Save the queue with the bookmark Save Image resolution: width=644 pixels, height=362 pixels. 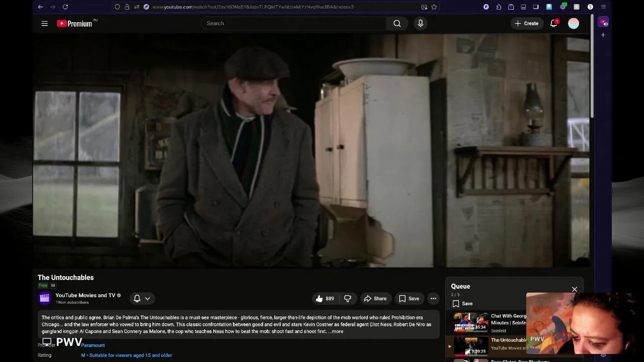(x=462, y=304)
